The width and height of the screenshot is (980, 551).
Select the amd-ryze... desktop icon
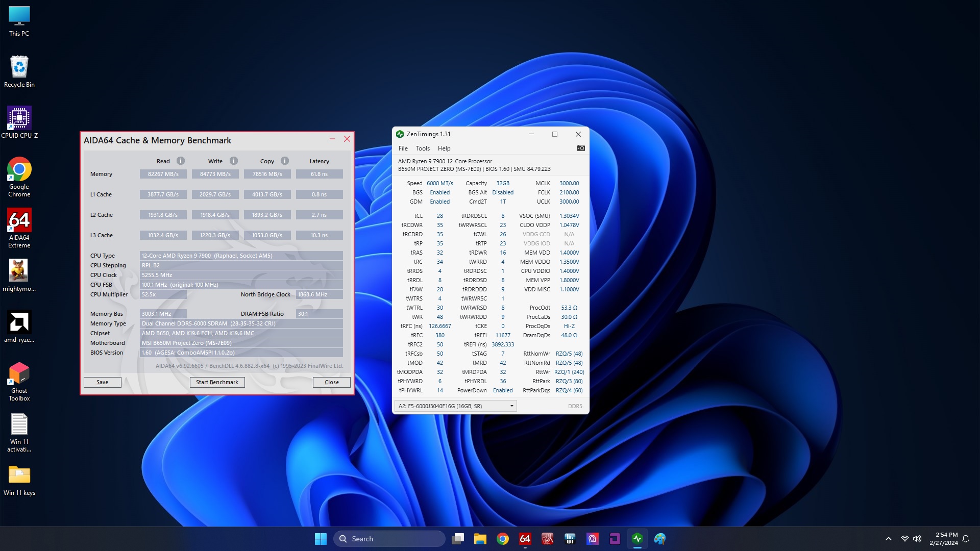tap(19, 327)
